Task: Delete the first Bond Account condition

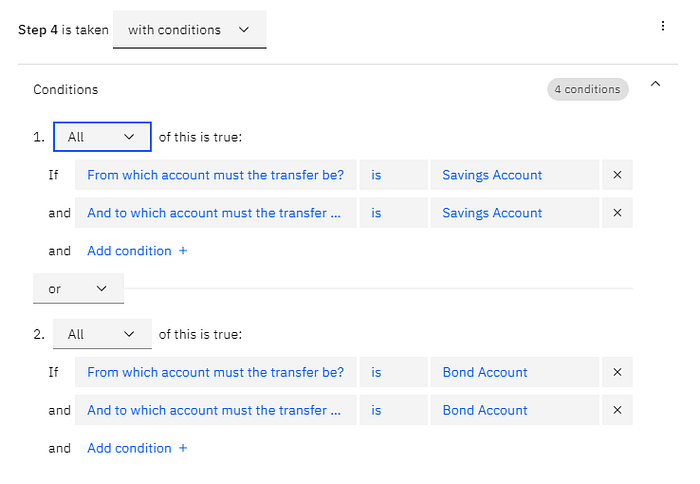Action: point(617,372)
